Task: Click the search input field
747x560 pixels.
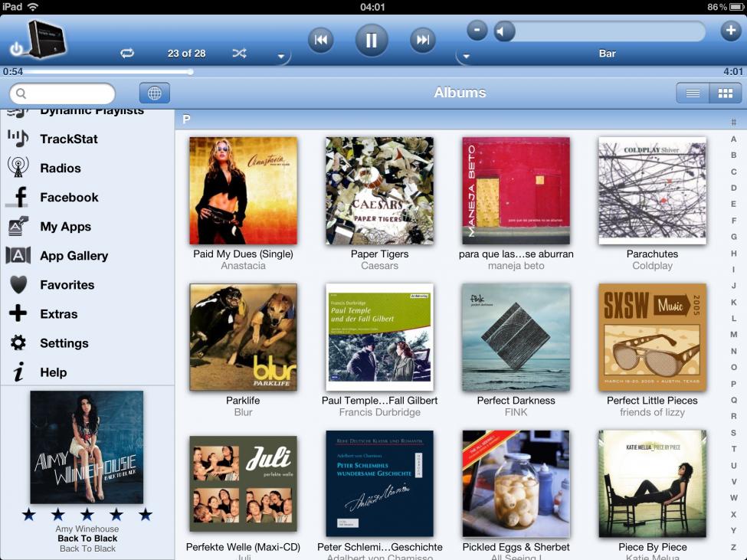Action: [x=62, y=93]
